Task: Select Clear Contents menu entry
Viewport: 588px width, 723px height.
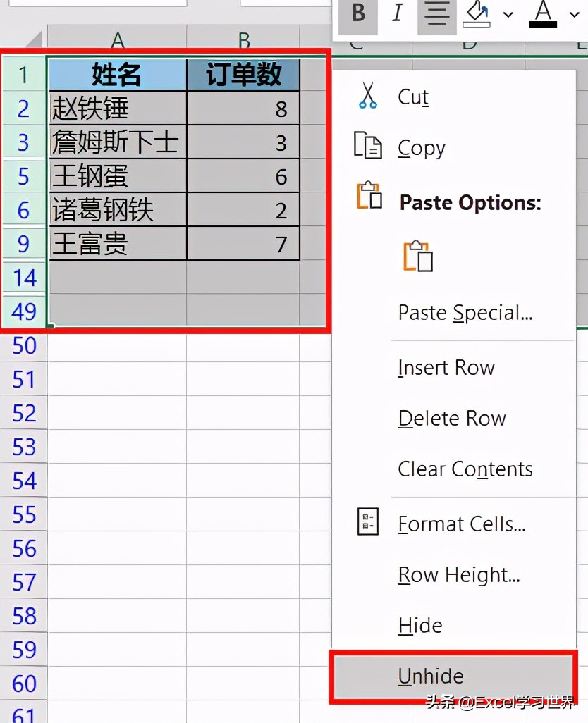Action: point(465,469)
